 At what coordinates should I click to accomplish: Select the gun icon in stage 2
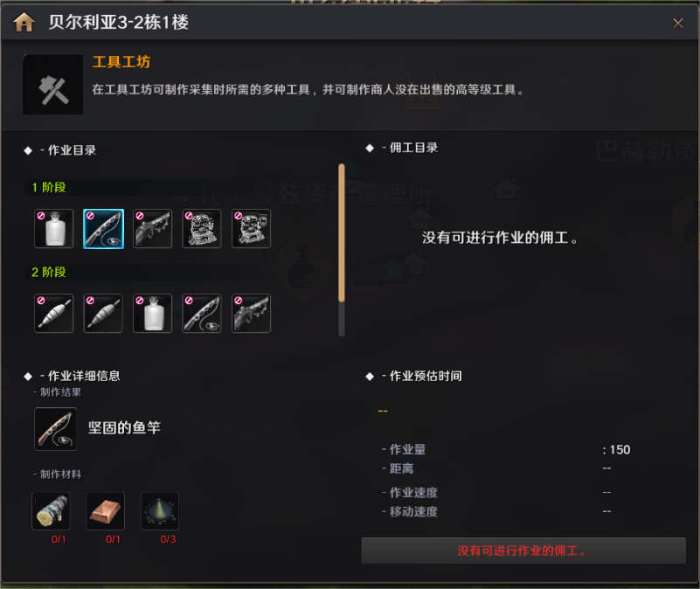[251, 313]
